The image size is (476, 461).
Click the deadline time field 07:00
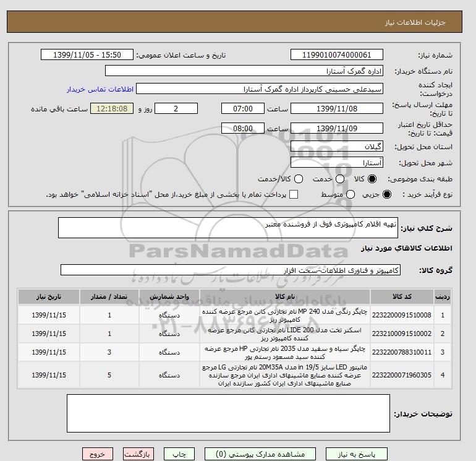243,108
